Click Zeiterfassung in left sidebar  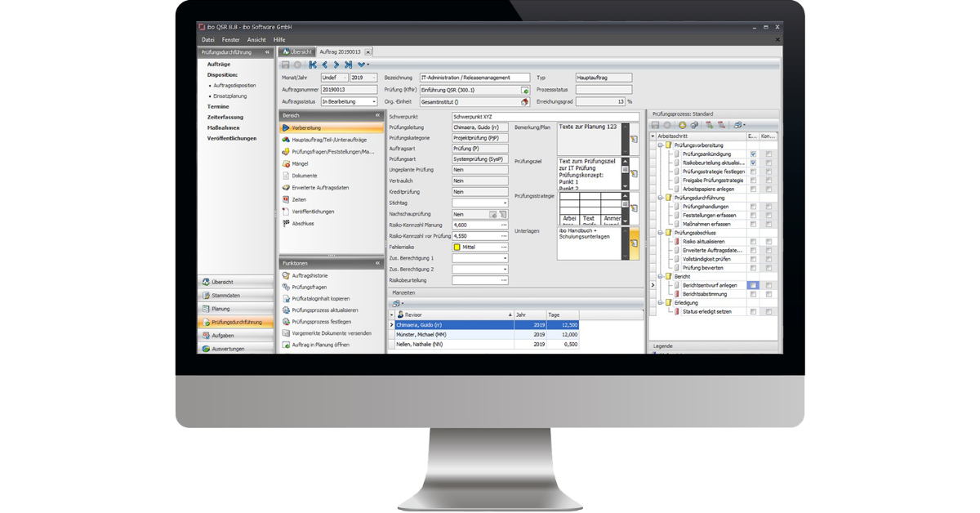click(225, 118)
